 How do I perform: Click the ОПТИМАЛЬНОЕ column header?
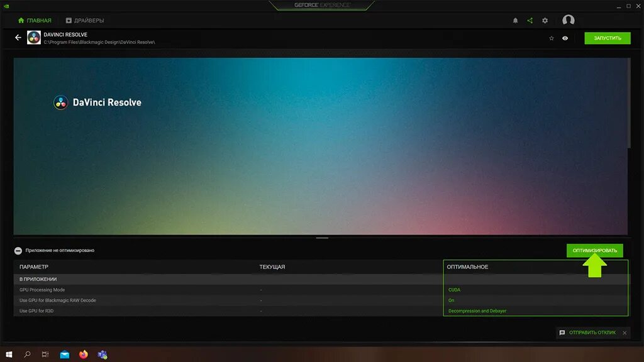[467, 266]
